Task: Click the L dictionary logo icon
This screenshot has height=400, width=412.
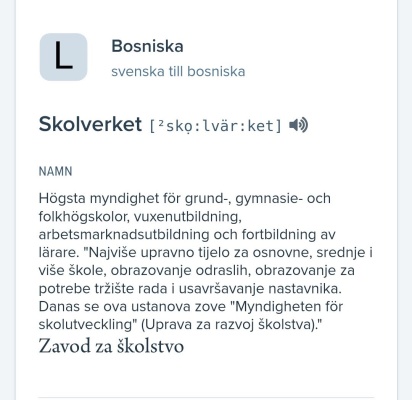Action: [63, 57]
